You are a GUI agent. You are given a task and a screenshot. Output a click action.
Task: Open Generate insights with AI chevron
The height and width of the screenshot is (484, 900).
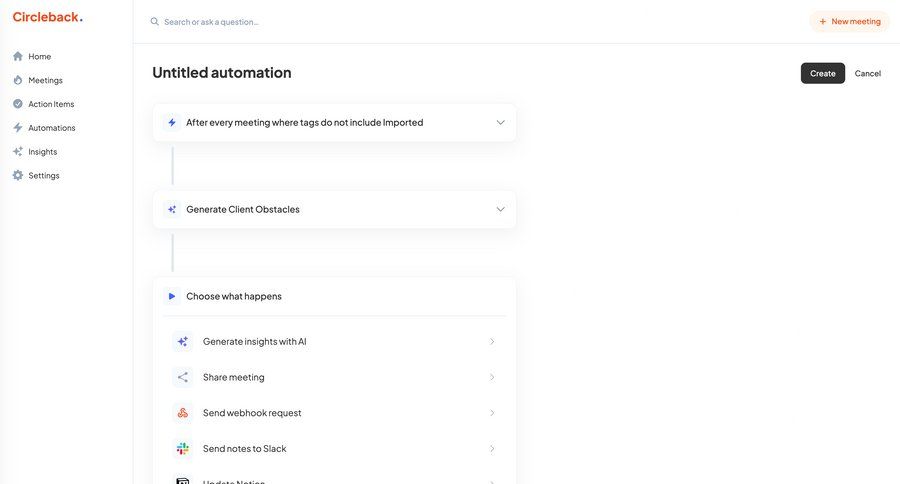(x=491, y=342)
